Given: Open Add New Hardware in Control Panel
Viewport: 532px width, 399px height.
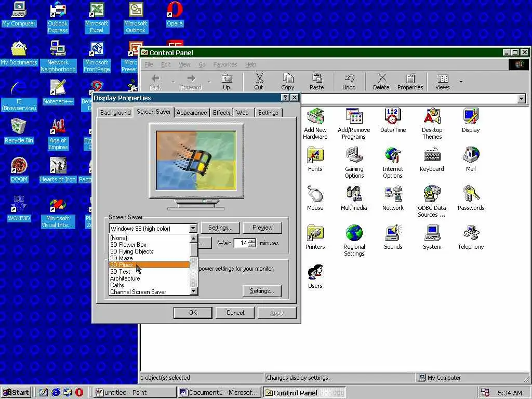Looking at the screenshot, I should tap(315, 124).
